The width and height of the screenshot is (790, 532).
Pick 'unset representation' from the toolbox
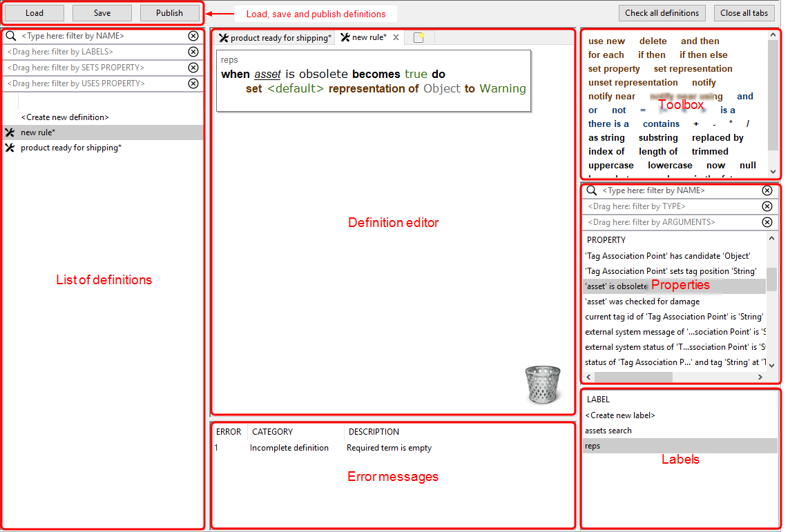633,83
